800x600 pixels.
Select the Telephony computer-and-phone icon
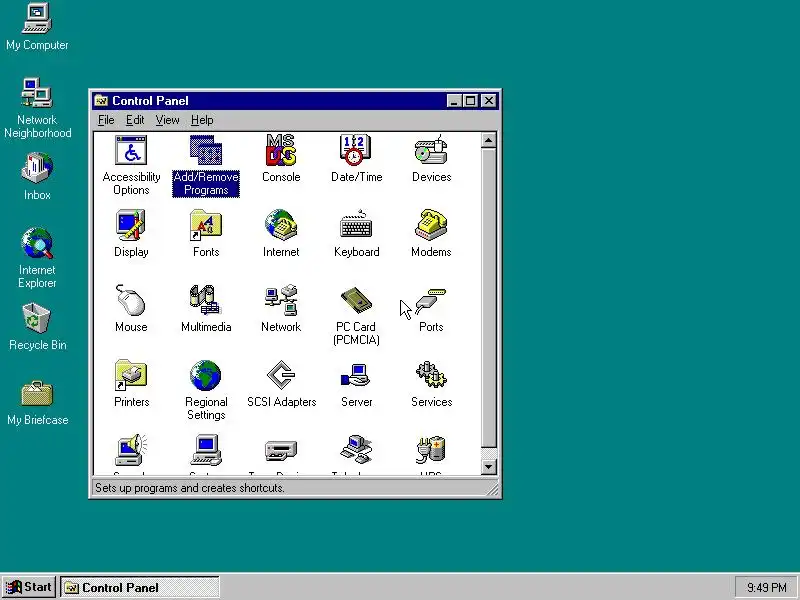(356, 449)
